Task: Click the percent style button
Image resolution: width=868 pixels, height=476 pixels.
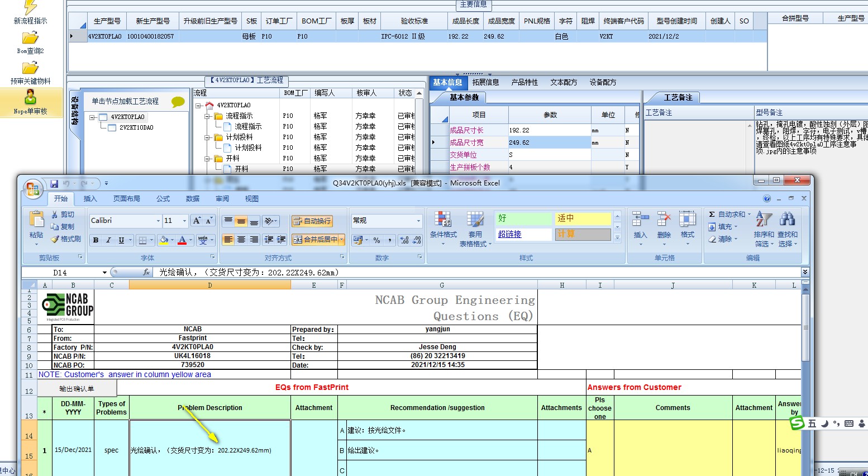Action: (377, 240)
